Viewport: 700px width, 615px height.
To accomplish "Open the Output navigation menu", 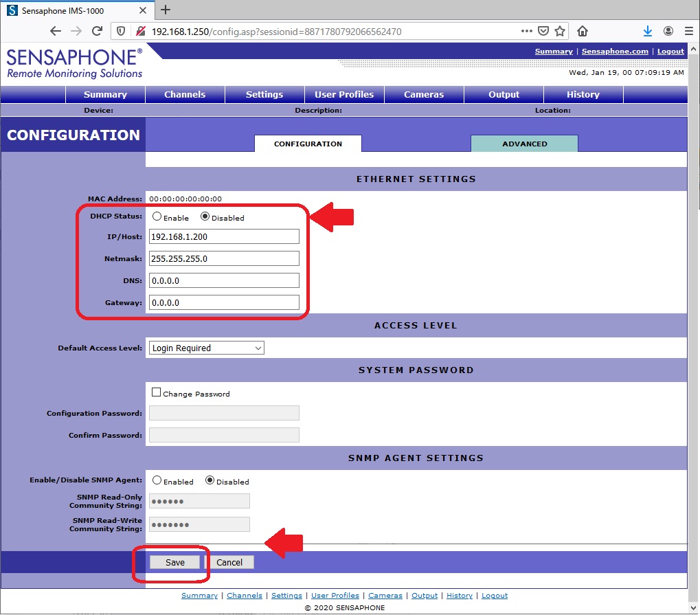I will pyautogui.click(x=504, y=95).
